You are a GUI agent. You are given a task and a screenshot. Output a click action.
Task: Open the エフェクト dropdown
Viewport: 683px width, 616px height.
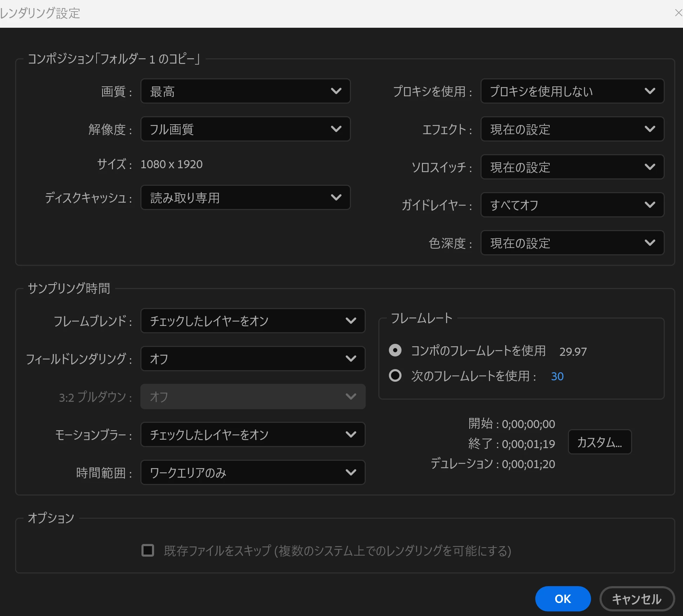(572, 129)
